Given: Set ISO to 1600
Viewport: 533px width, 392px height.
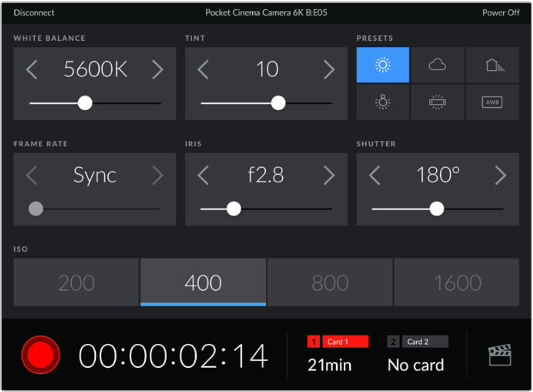Looking at the screenshot, I should coord(457,283).
